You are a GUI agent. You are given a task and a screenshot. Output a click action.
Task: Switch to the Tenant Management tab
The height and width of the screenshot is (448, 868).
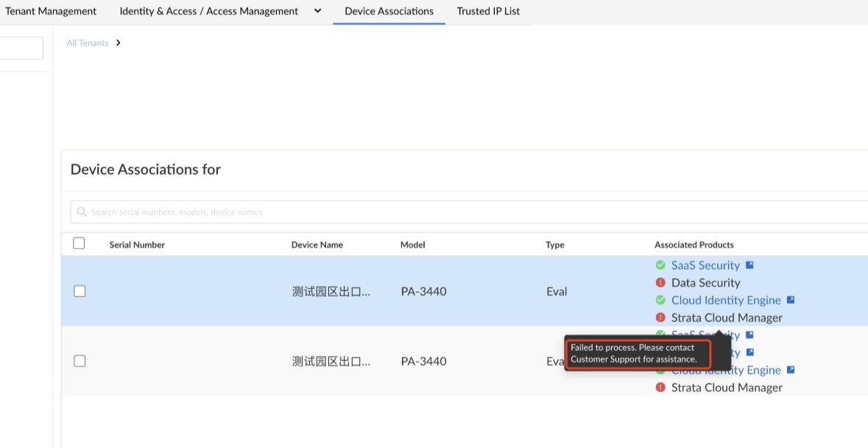[51, 11]
